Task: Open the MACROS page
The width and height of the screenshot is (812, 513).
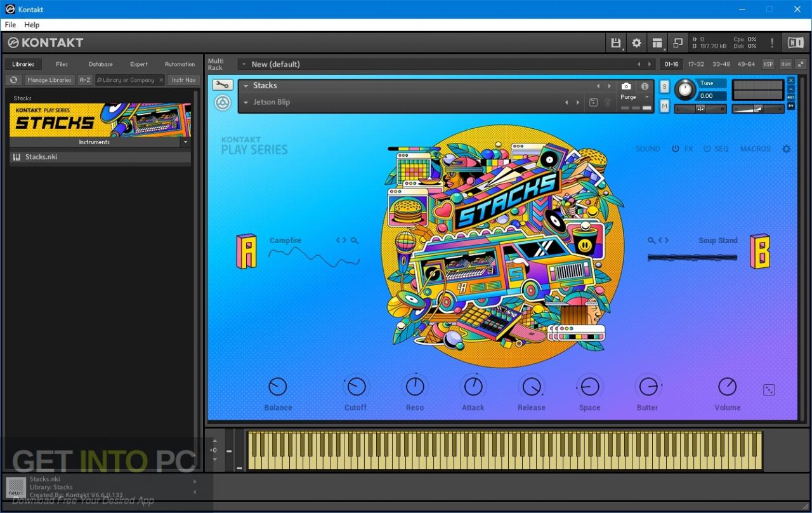Action: coord(756,149)
